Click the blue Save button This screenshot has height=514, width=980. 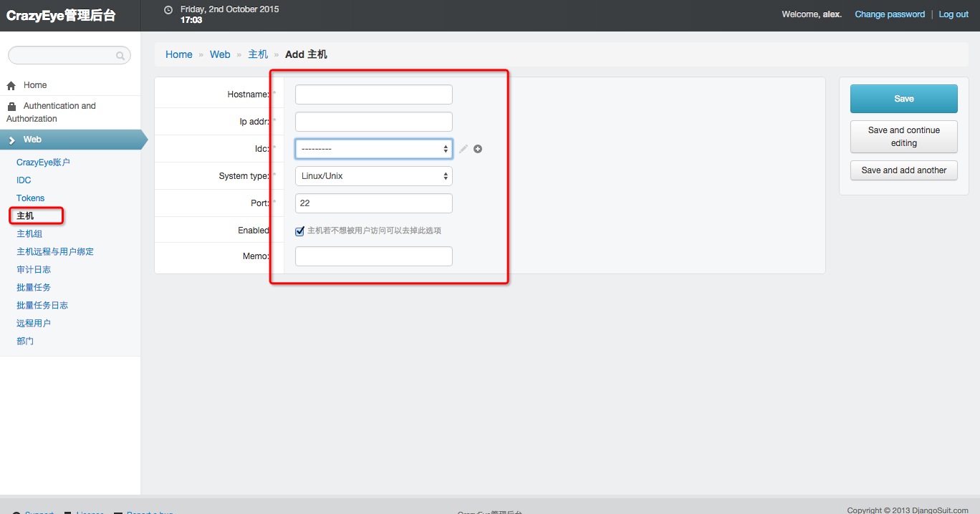click(x=904, y=99)
